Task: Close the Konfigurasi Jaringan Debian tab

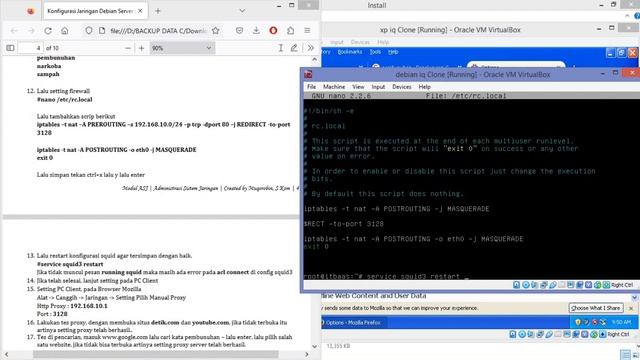Action: click(140, 11)
